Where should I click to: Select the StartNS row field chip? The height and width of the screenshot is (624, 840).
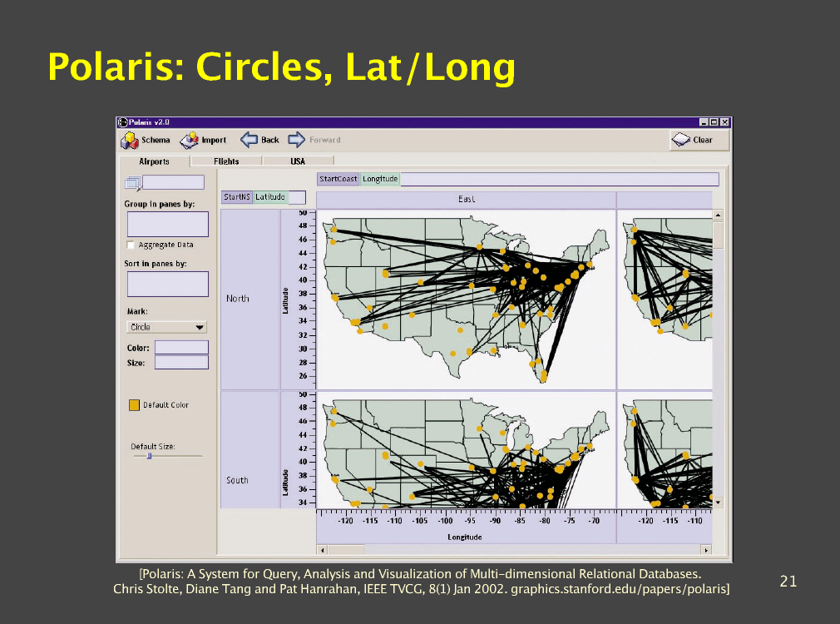tap(237, 197)
